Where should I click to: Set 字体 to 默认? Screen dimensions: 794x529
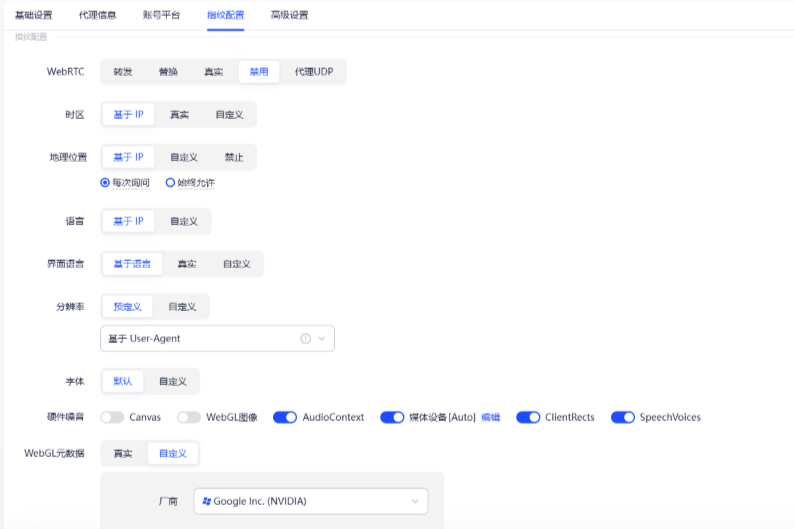[x=123, y=382]
